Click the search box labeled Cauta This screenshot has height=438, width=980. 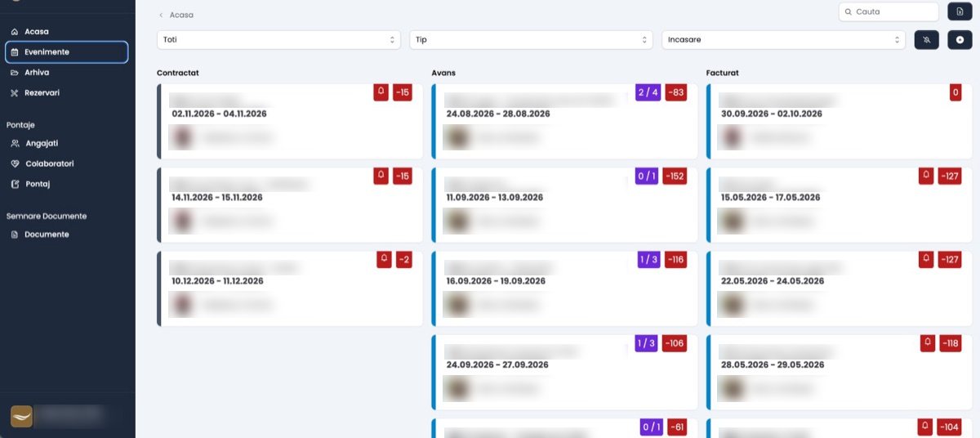889,11
